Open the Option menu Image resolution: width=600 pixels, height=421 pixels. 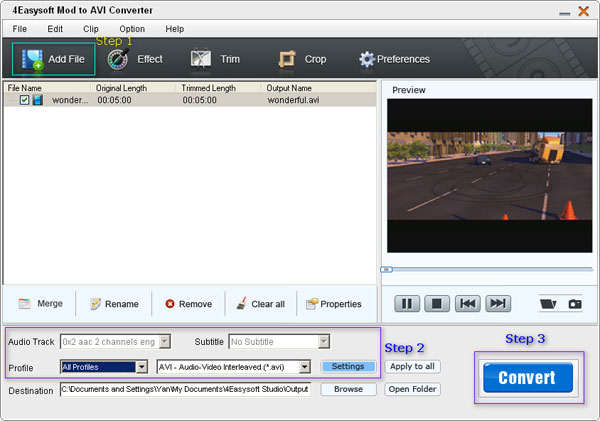point(132,29)
